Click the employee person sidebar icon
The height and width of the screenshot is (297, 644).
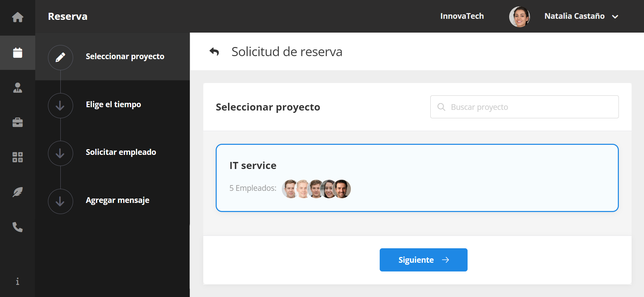pyautogui.click(x=17, y=88)
